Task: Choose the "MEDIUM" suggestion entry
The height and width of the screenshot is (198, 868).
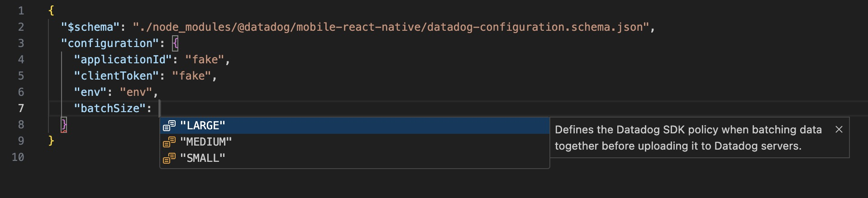Action: (x=206, y=142)
